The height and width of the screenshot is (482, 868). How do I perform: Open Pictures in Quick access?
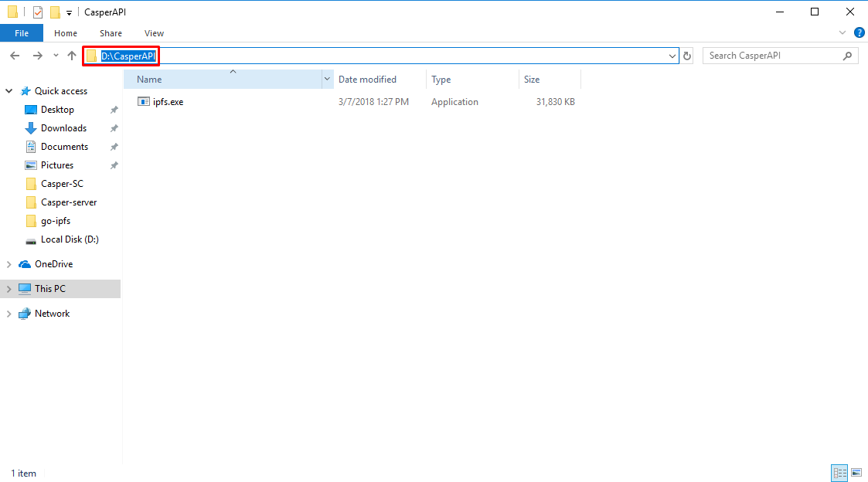(57, 165)
